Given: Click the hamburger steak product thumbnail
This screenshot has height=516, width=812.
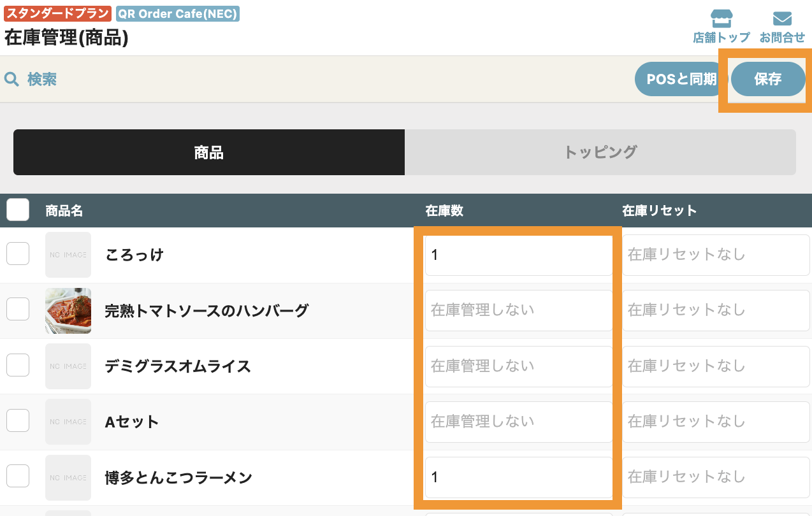Looking at the screenshot, I should tap(68, 311).
